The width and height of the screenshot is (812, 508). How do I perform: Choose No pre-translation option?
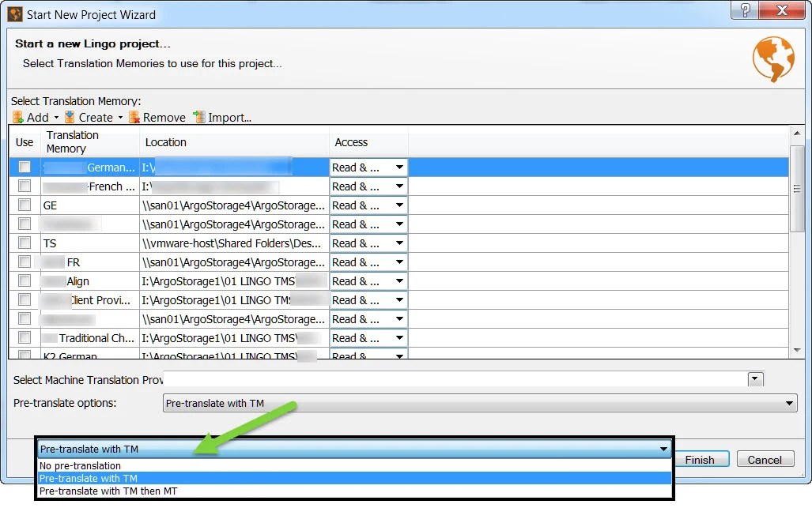coord(354,465)
